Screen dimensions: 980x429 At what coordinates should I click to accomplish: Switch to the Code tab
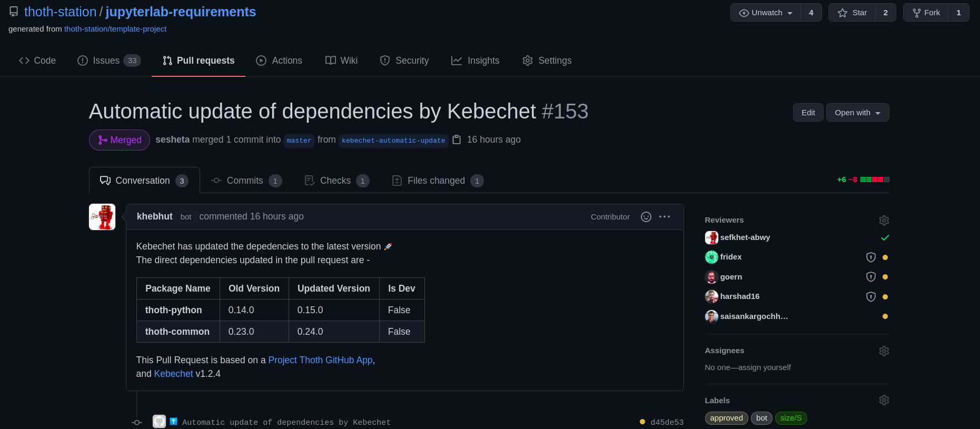pos(37,61)
